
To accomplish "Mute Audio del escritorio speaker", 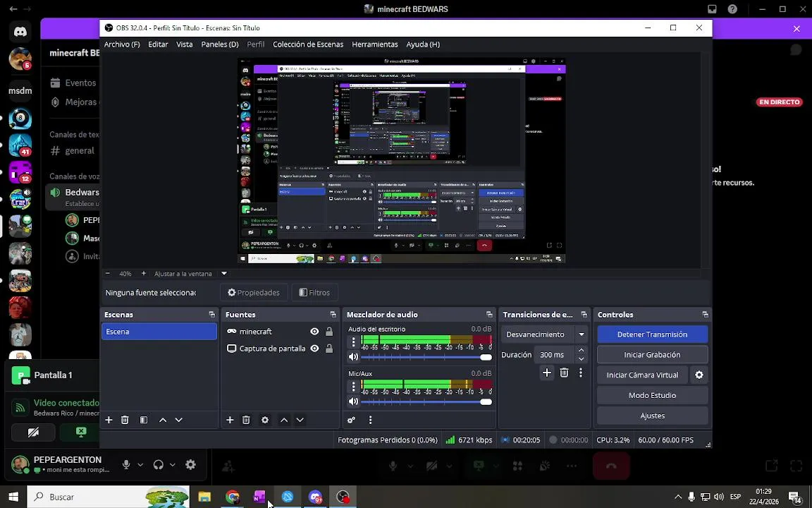I will click(354, 357).
